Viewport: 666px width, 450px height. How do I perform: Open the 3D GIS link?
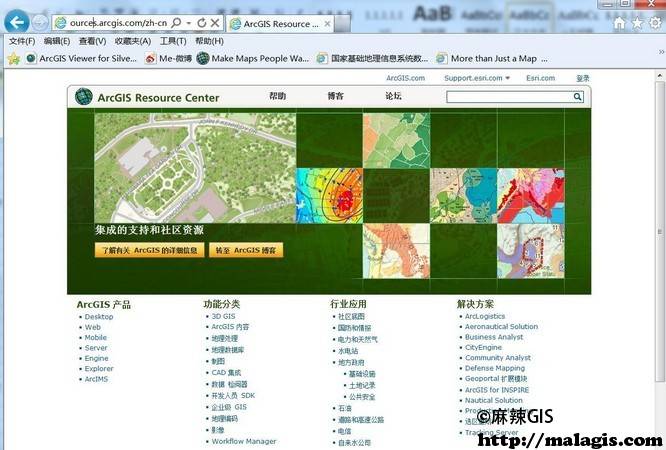point(223,317)
